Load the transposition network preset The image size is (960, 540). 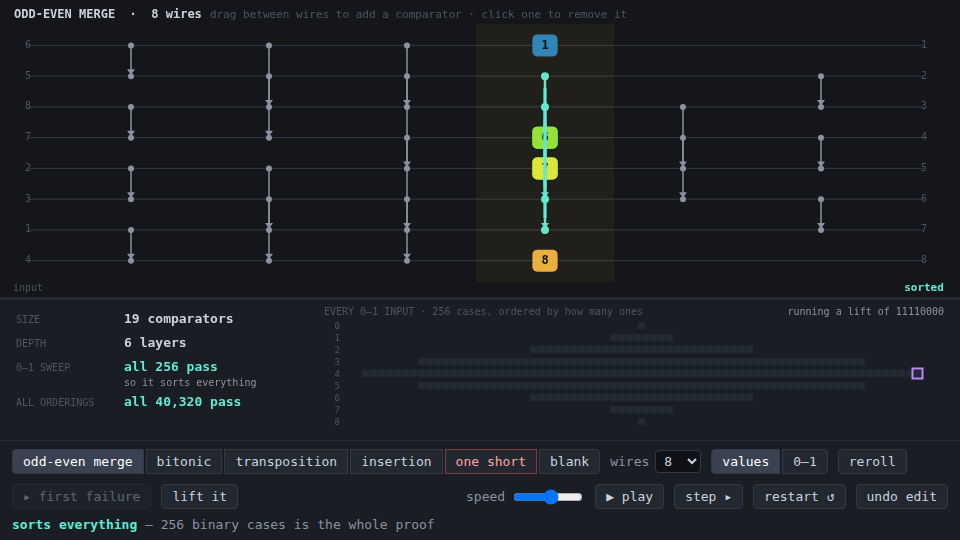286,462
